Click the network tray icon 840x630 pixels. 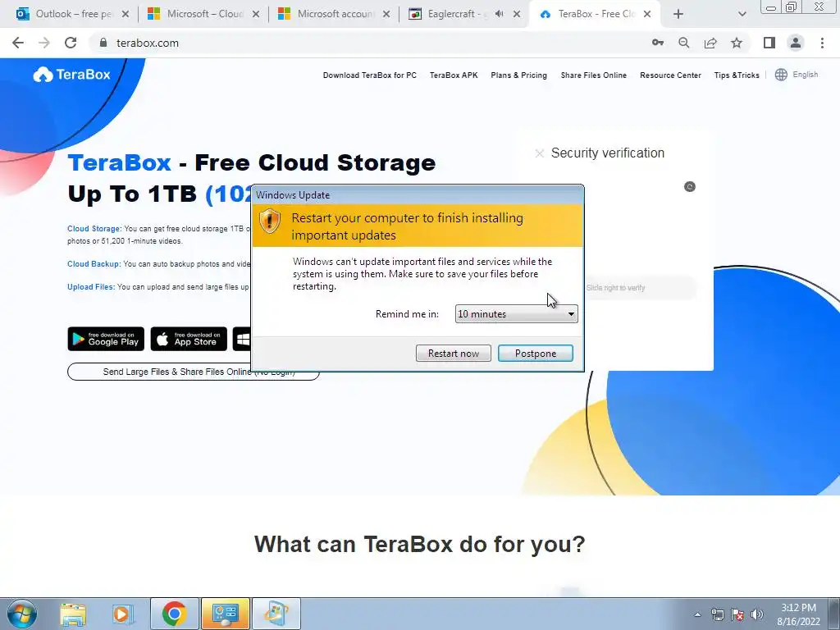[717, 614]
